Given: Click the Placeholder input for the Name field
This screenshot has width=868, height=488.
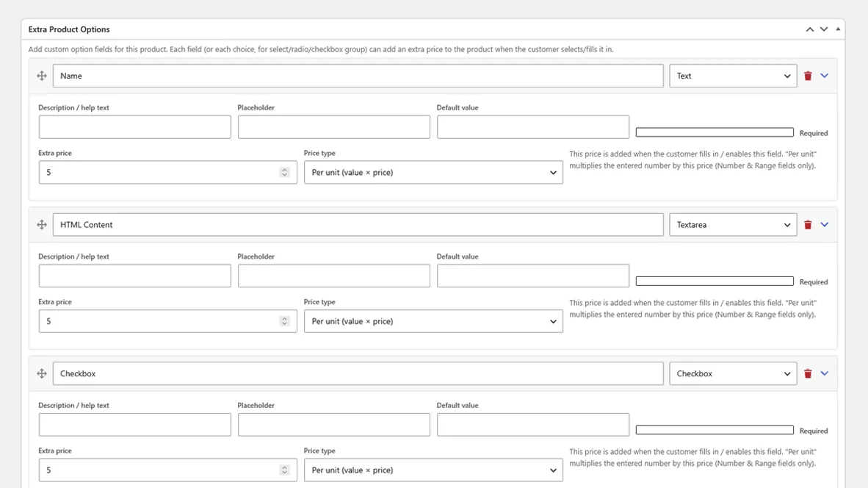Looking at the screenshot, I should point(334,127).
